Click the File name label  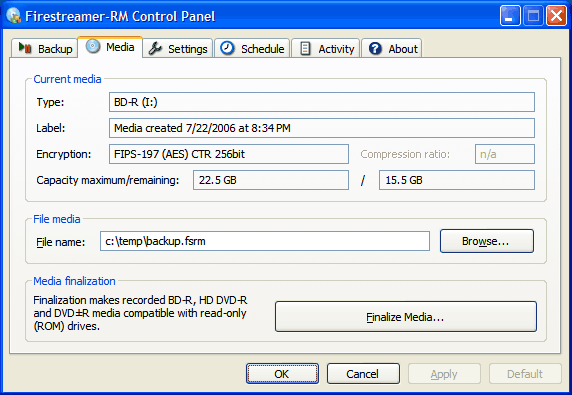pyautogui.click(x=61, y=242)
